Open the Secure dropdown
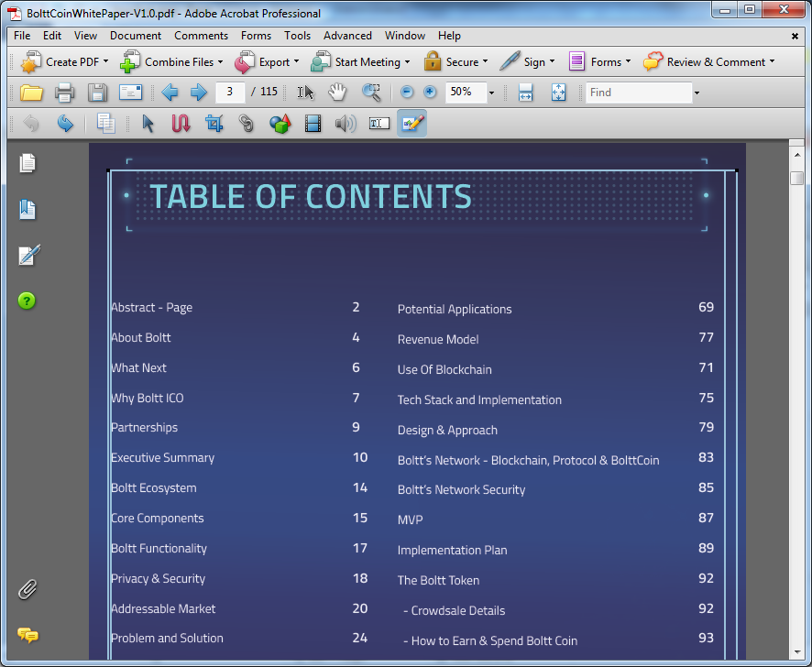This screenshot has height=667, width=812. [455, 62]
